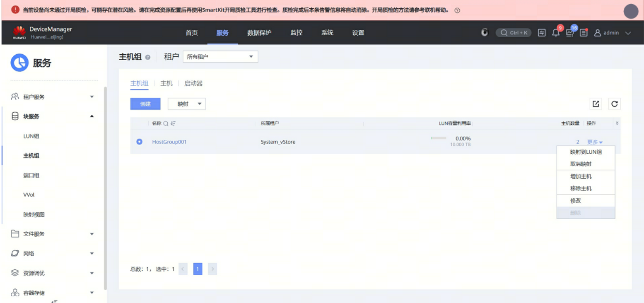644x303 pixels.
Task: Click host count link 2
Action: point(578,142)
